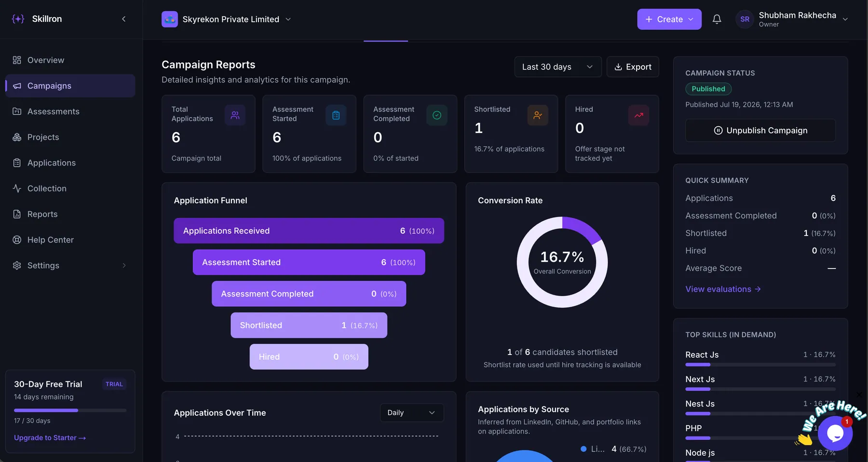Click the Campaign Reports heading

click(x=208, y=65)
